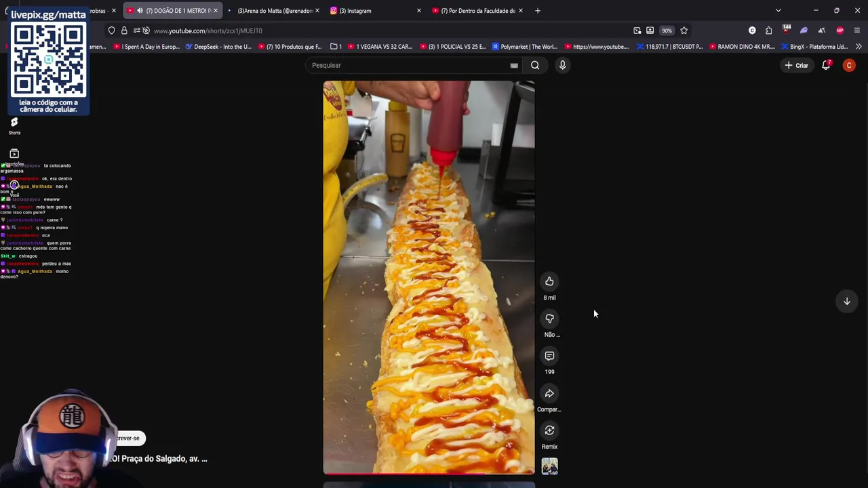868x488 pixels.
Task: Click the chat message 'estragou'
Action: click(28, 256)
